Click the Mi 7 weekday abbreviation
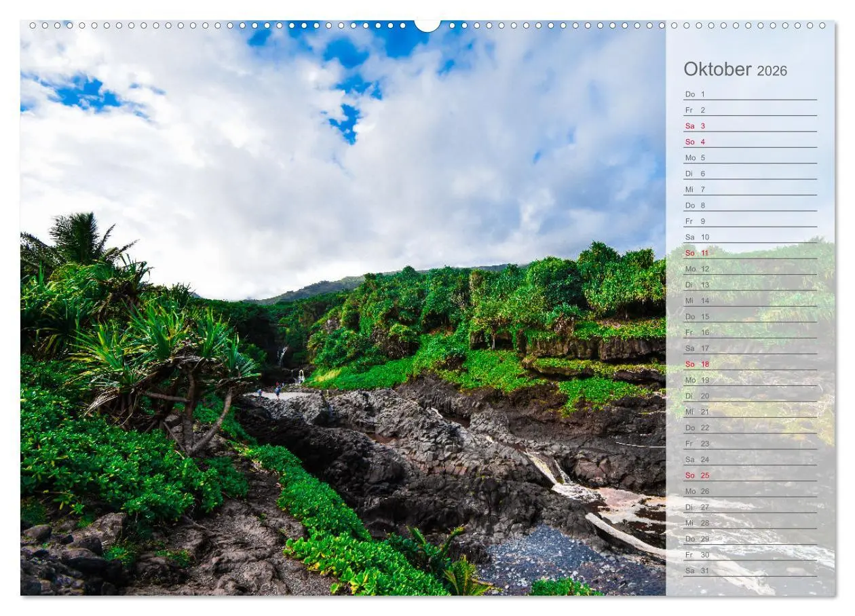855x616 pixels. 688,189
